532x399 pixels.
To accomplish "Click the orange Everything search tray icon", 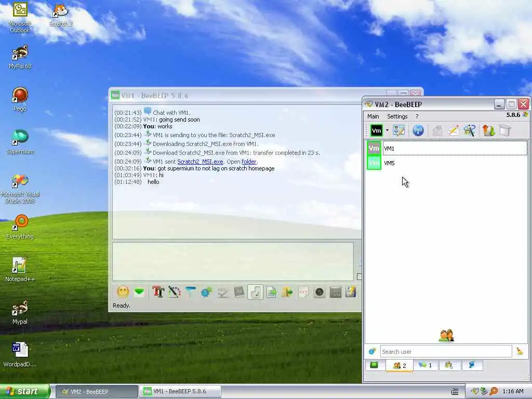I will pos(494,391).
